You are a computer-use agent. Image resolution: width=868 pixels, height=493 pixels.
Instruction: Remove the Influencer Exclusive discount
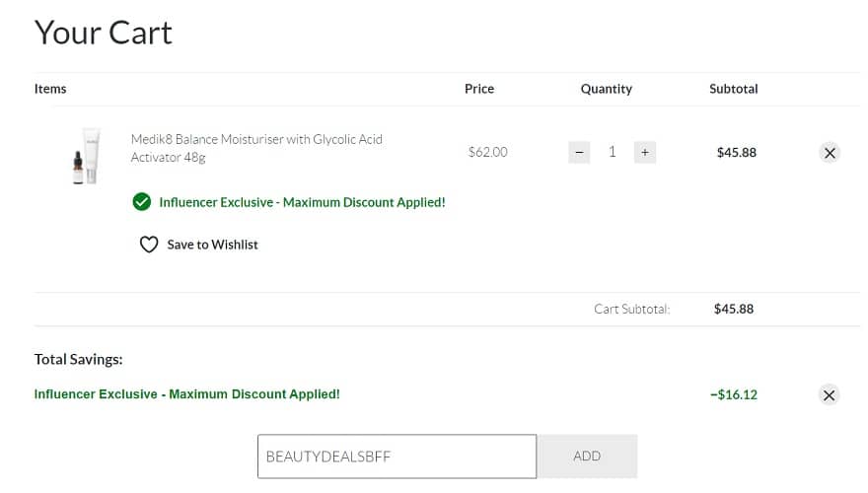pyautogui.click(x=830, y=395)
